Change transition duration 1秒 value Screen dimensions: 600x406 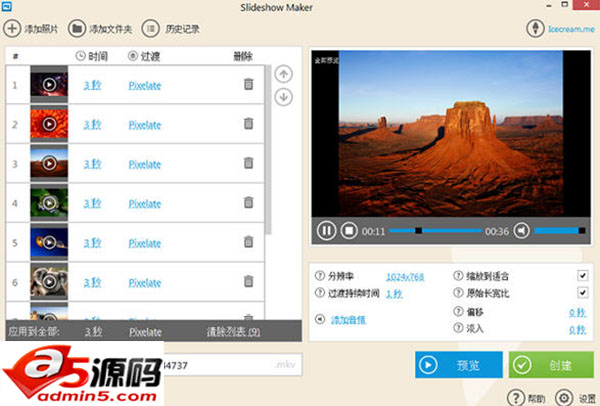point(394,294)
